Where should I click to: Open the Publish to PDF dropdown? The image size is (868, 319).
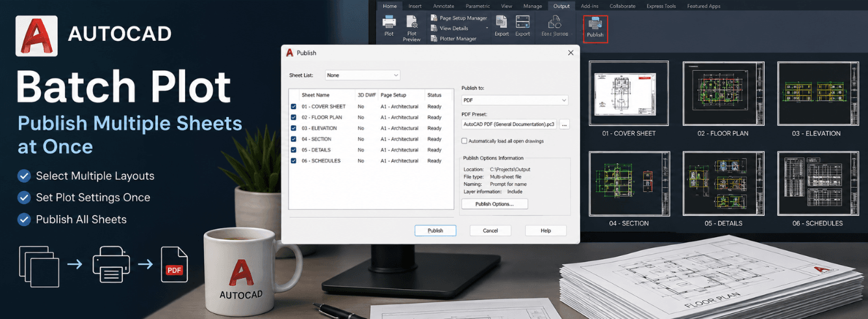point(515,100)
